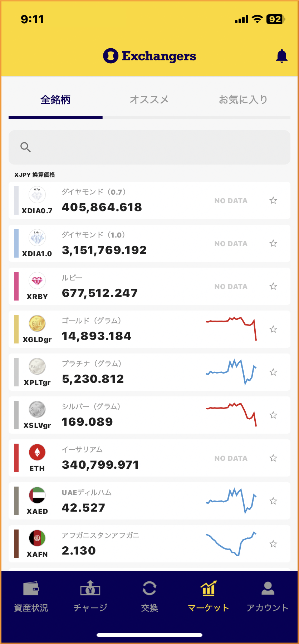
Task: Favorite the XDIA0.7 diamond star
Action: 273,200
